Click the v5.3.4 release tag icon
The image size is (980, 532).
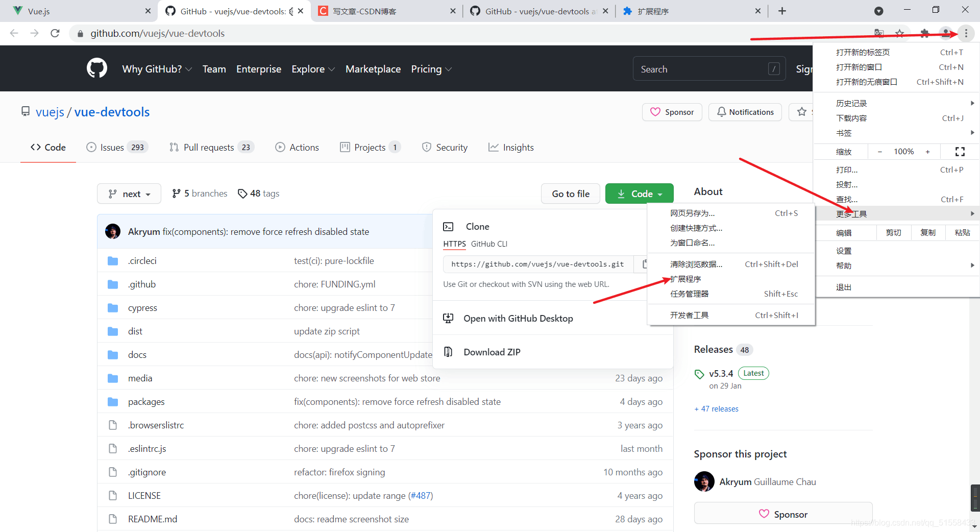699,374
